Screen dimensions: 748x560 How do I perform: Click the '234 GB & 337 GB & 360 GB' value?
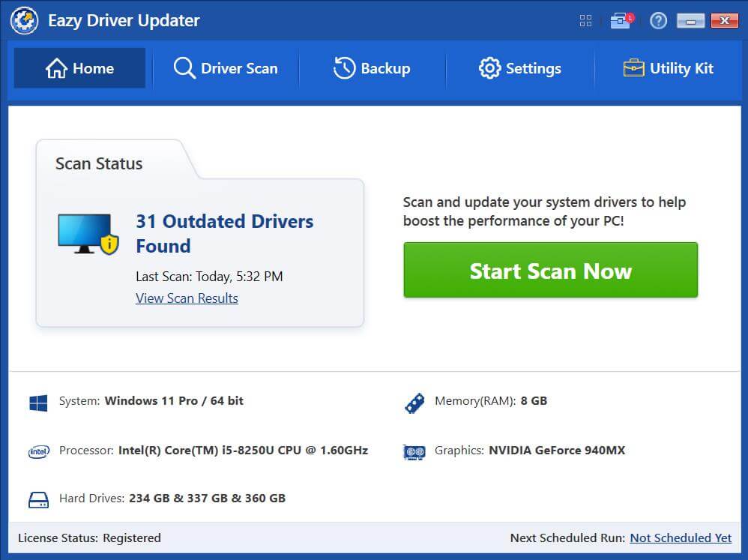208,499
